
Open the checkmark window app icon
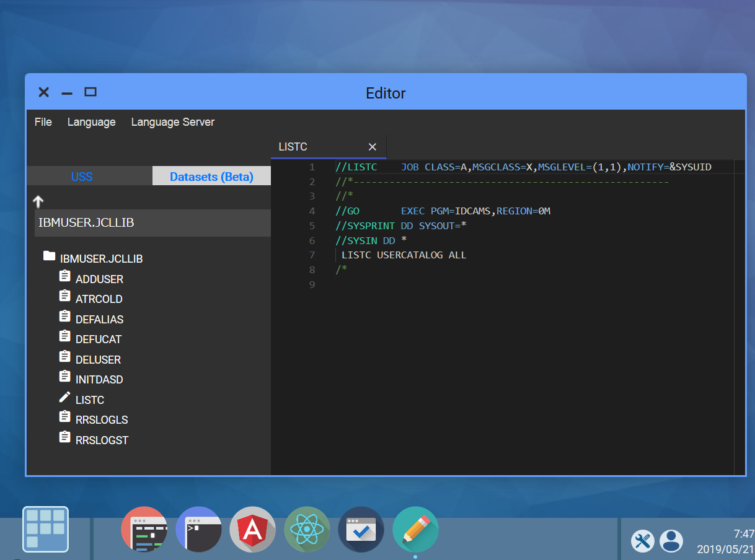pos(361,530)
